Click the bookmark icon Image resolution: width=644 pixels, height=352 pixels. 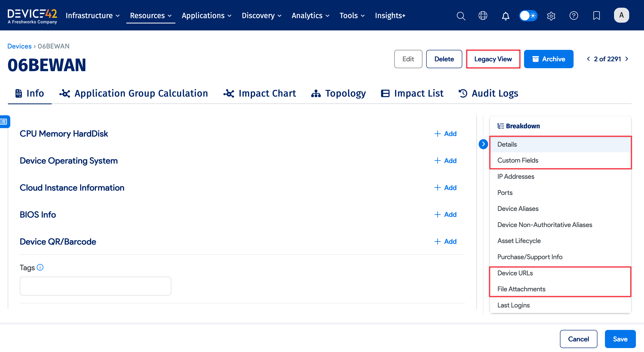[596, 16]
